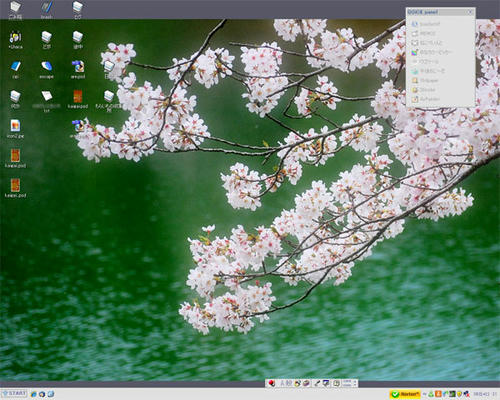
Task: Open the escape desktop shortcut
Action: click(x=46, y=69)
